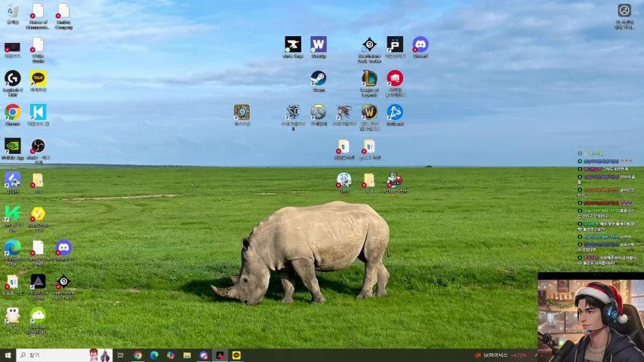The height and width of the screenshot is (362, 644).
Task: Open the Recycle Bin on the desktop
Action: pyautogui.click(x=12, y=11)
